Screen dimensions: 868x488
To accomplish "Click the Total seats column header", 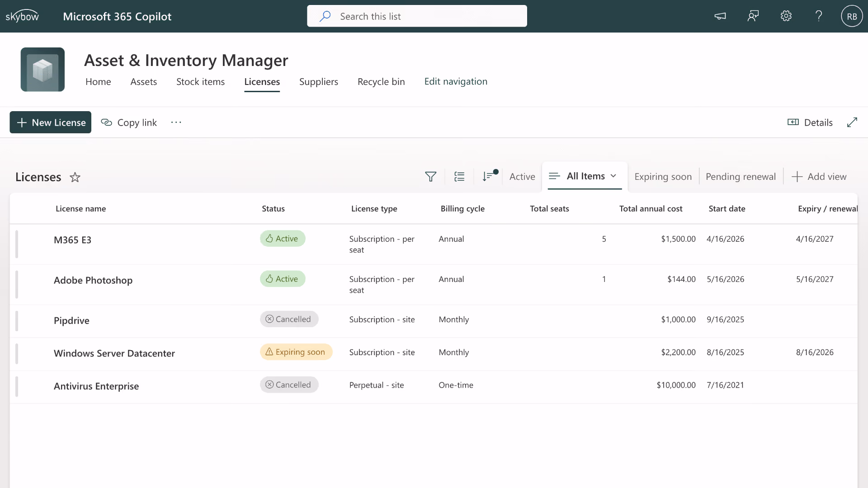I will [549, 209].
